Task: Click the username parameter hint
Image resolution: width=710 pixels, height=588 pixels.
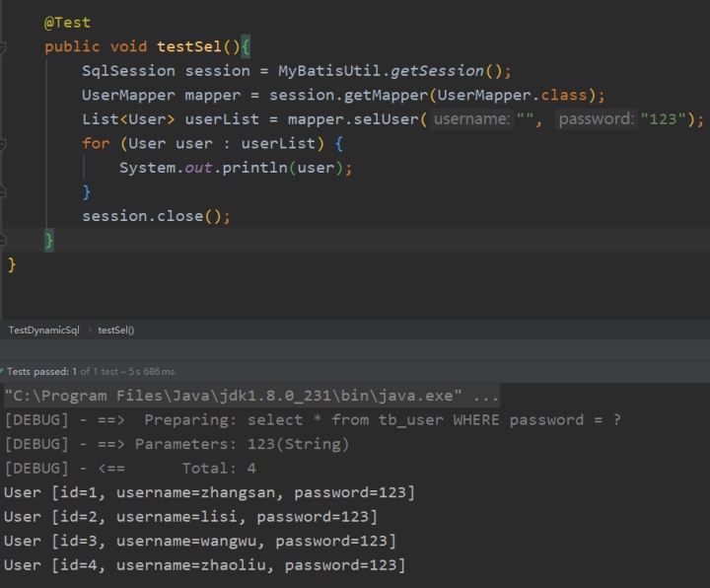Action: [471, 119]
